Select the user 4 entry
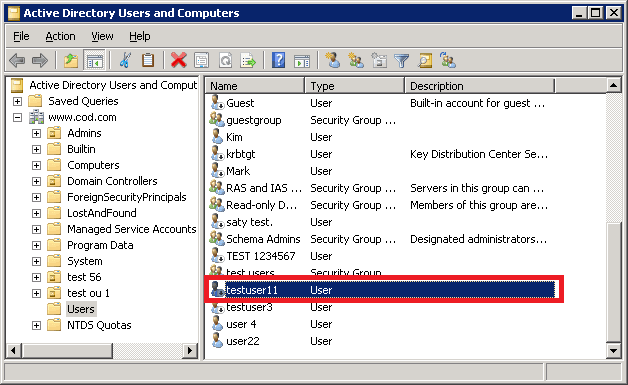 click(241, 324)
